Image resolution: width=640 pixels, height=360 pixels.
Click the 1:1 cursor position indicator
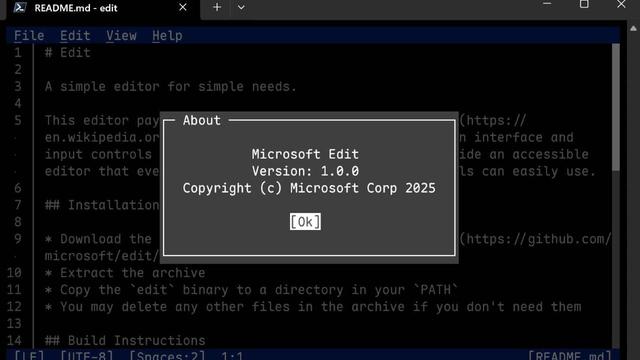(232, 355)
